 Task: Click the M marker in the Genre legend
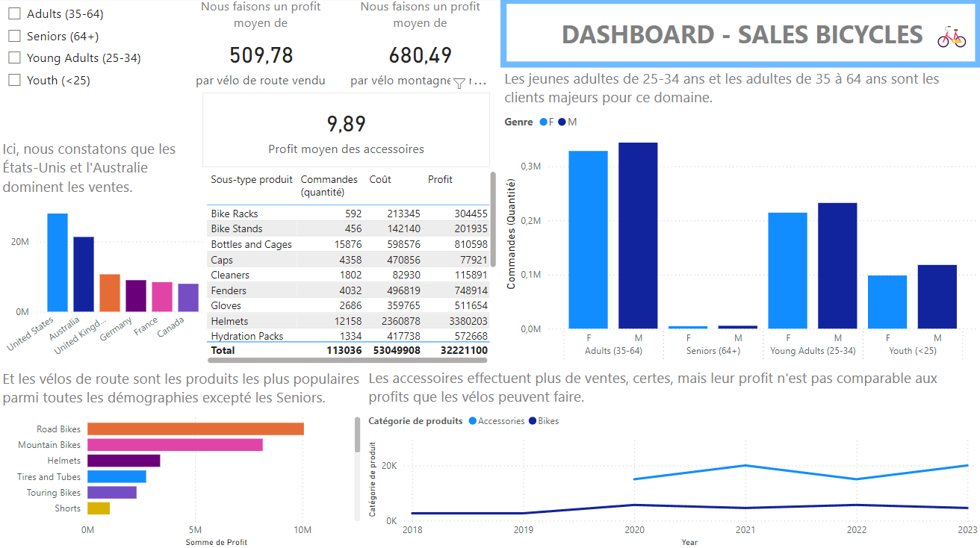click(562, 122)
